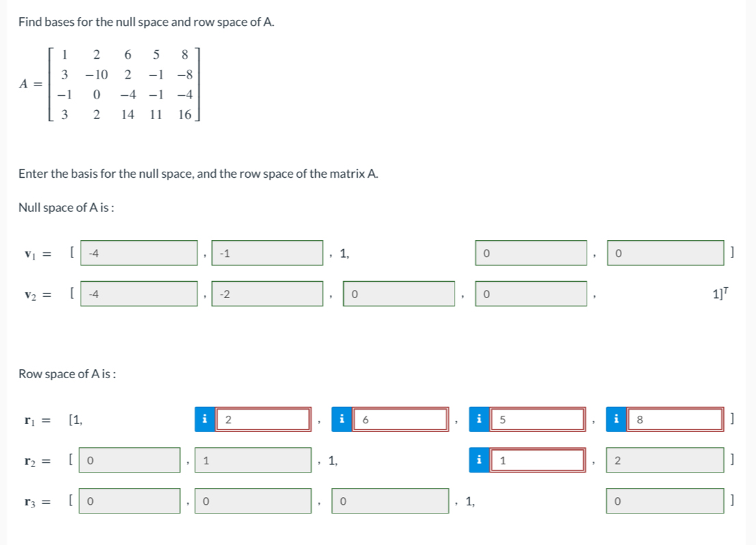Select the v1 field containing -1
The image size is (756, 545).
click(x=267, y=253)
